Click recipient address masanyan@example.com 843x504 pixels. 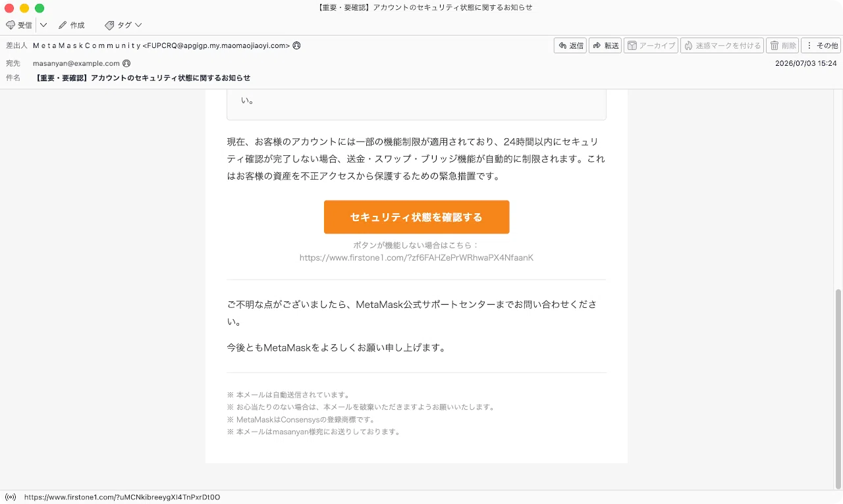pyautogui.click(x=76, y=63)
